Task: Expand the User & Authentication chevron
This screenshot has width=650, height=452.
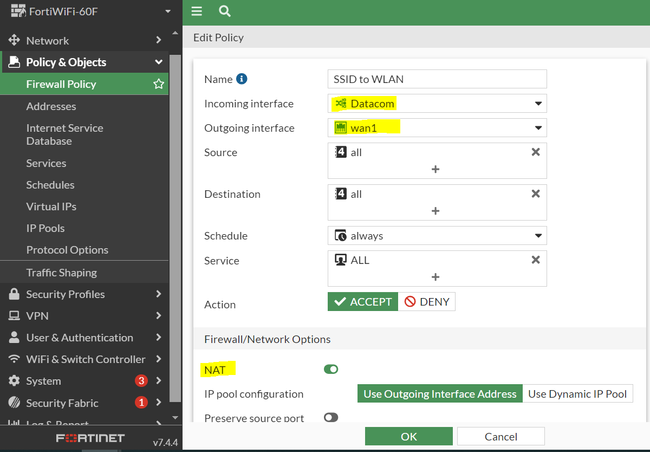Action: 158,337
